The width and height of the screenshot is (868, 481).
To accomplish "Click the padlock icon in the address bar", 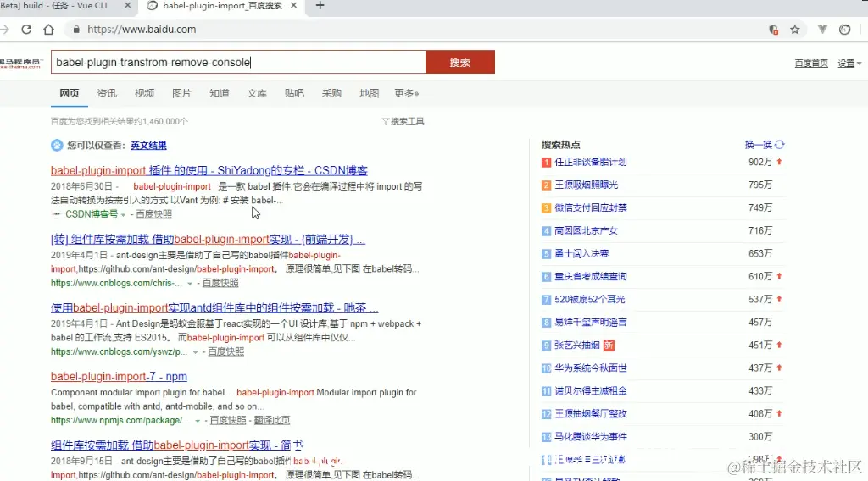I will click(76, 30).
